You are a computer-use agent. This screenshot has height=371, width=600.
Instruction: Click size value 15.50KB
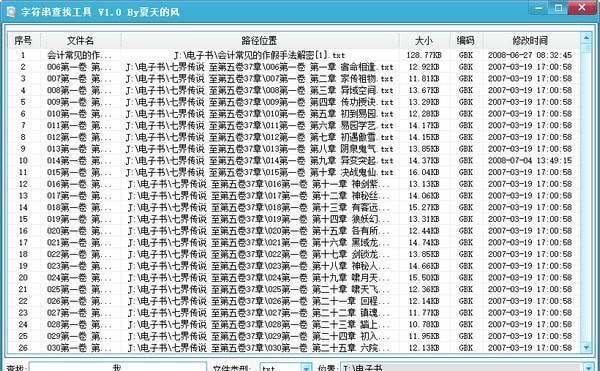(x=424, y=278)
